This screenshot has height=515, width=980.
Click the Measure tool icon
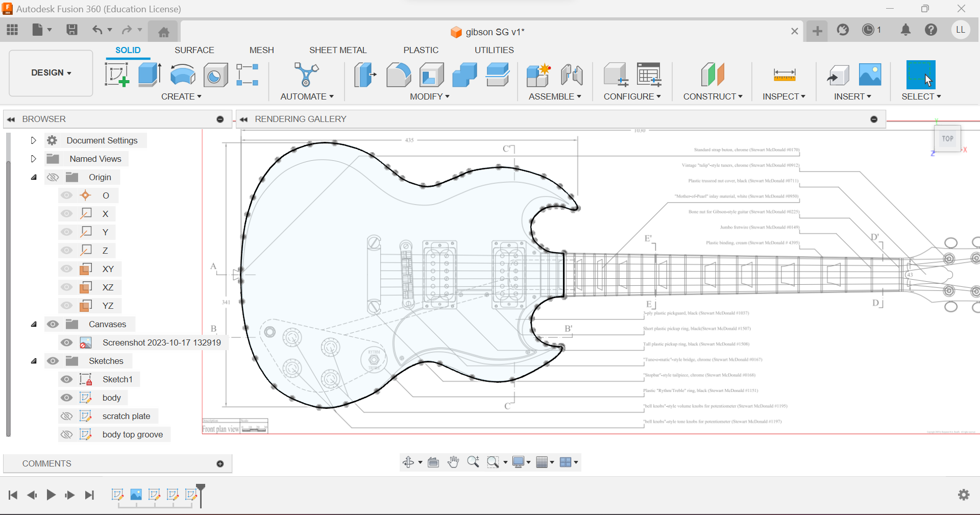click(785, 75)
